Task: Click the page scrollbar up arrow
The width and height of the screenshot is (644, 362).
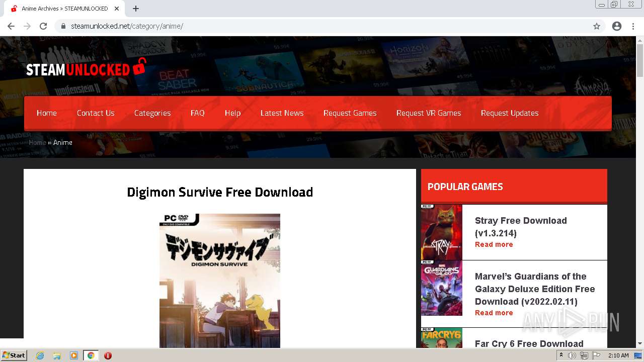Action: coord(640,40)
